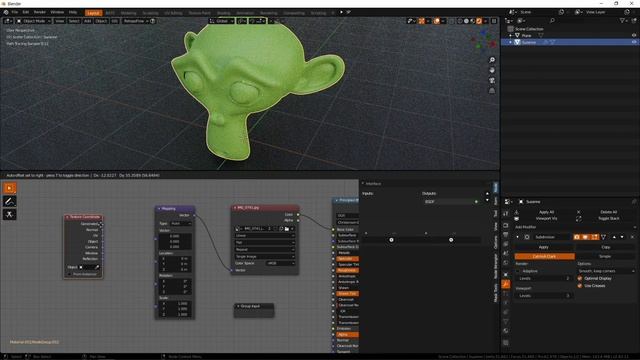Image resolution: width=640 pixels, height=360 pixels.
Task: Open the Window menu
Action: click(57, 12)
